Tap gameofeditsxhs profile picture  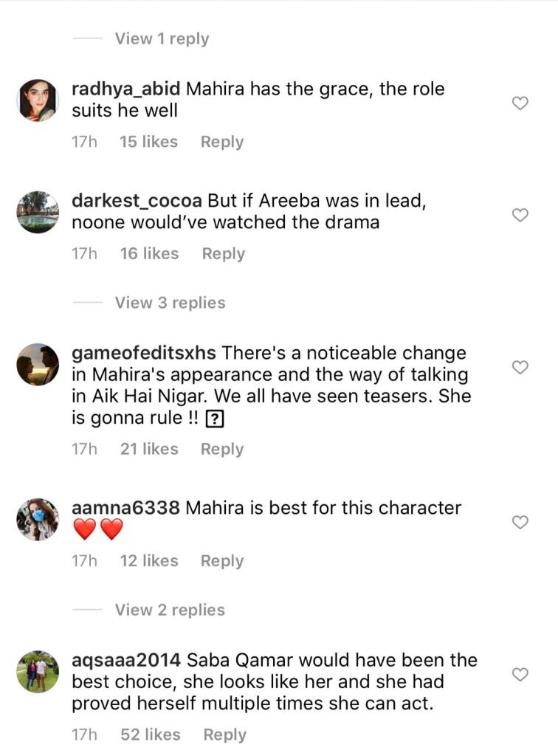[38, 364]
